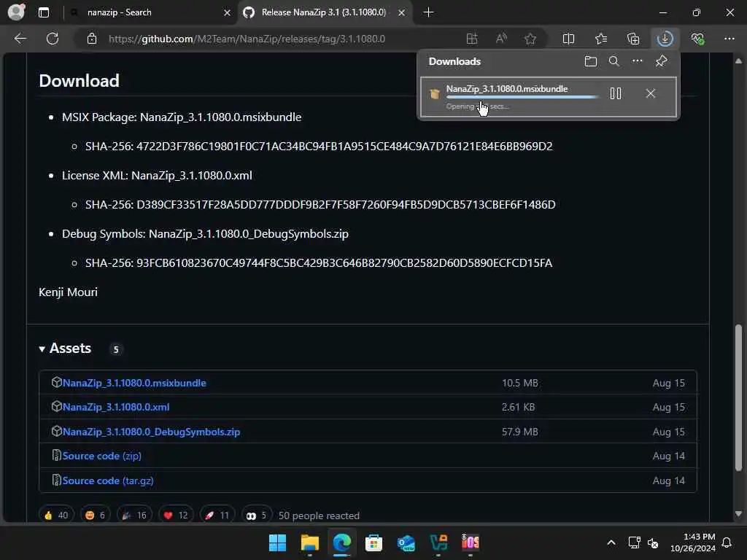Viewport: 747px width, 560px height.
Task: Click the Download heading
Action: [79, 80]
